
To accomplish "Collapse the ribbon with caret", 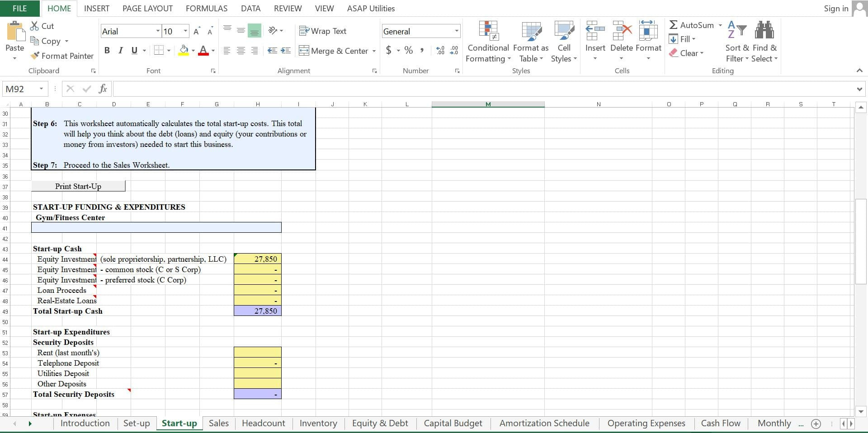I will click(x=859, y=71).
